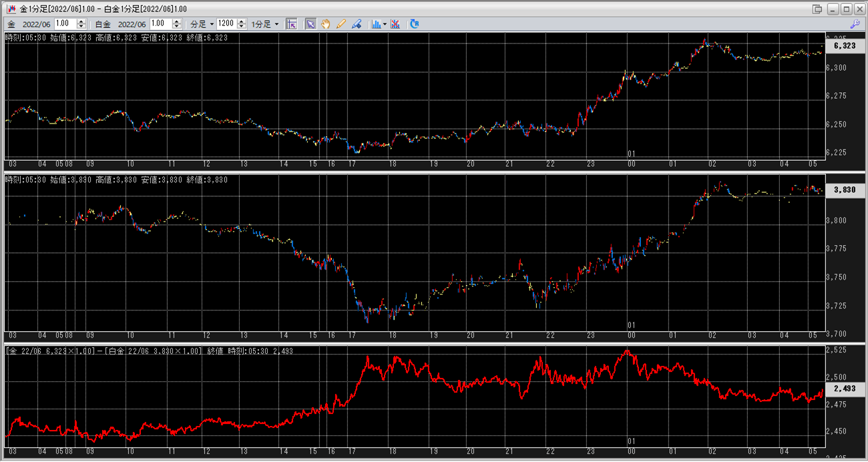
Task: Activate the hand pan tool
Action: tap(326, 24)
